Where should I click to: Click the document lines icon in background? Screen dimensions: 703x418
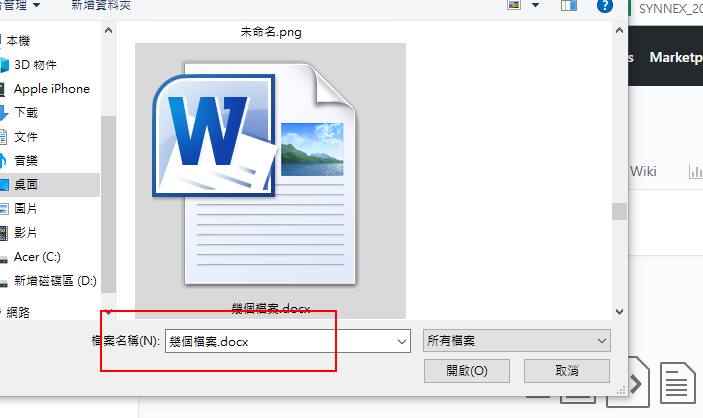tap(677, 383)
